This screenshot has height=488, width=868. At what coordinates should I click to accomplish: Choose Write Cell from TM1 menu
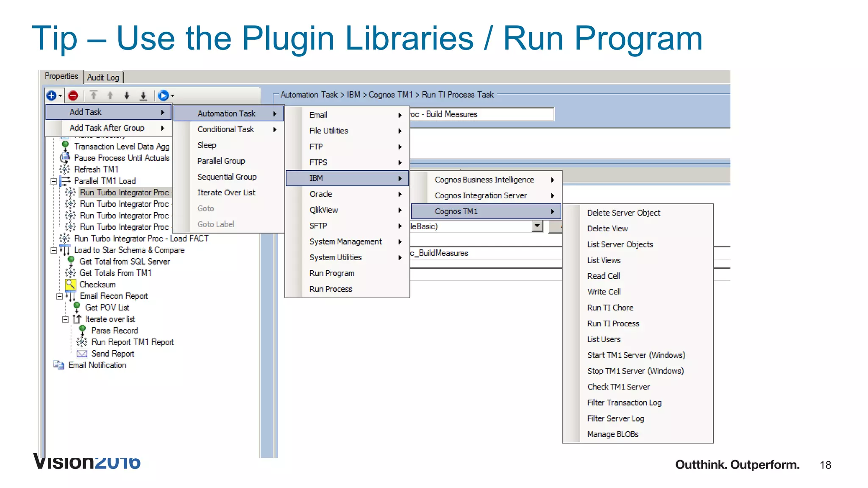[638, 292]
